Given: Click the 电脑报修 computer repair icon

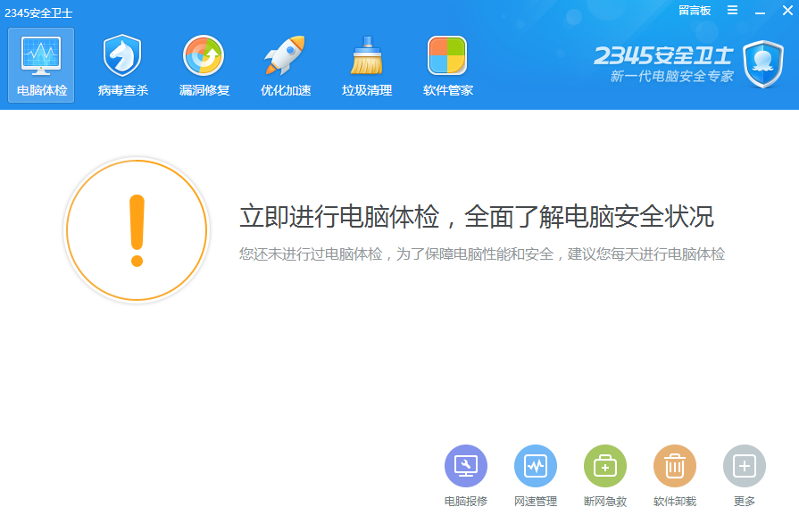Looking at the screenshot, I should (x=465, y=465).
